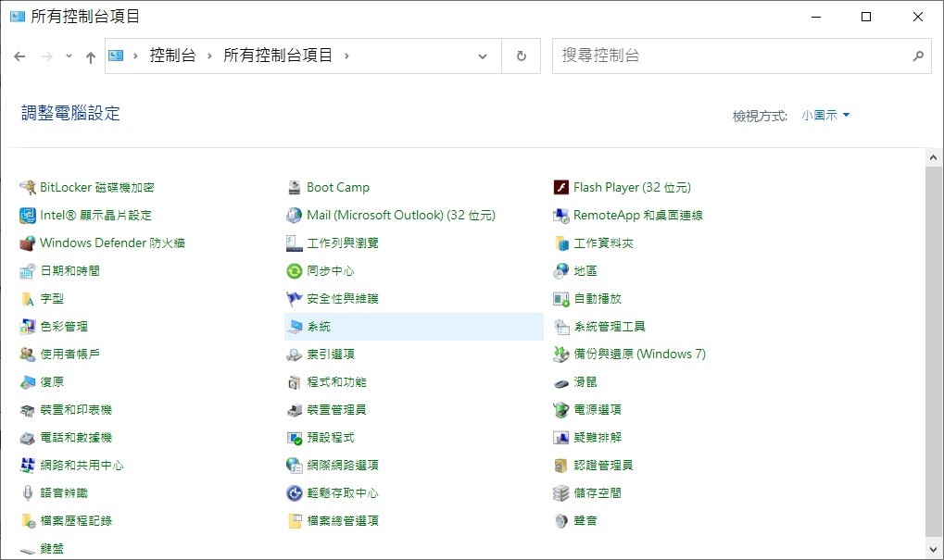Screen dimensions: 944x560
Task: Go up one level with Up arrow
Action: pos(90,56)
